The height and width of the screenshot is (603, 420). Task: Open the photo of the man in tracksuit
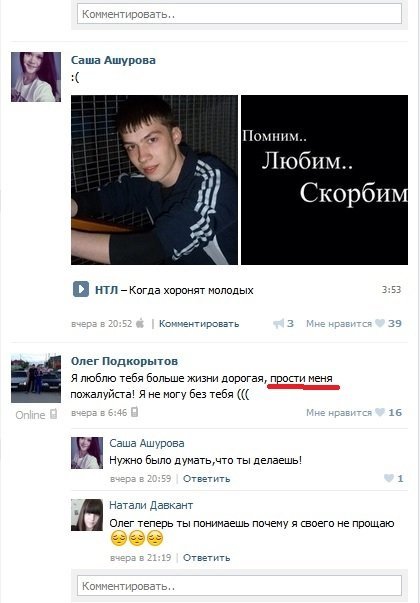click(154, 180)
